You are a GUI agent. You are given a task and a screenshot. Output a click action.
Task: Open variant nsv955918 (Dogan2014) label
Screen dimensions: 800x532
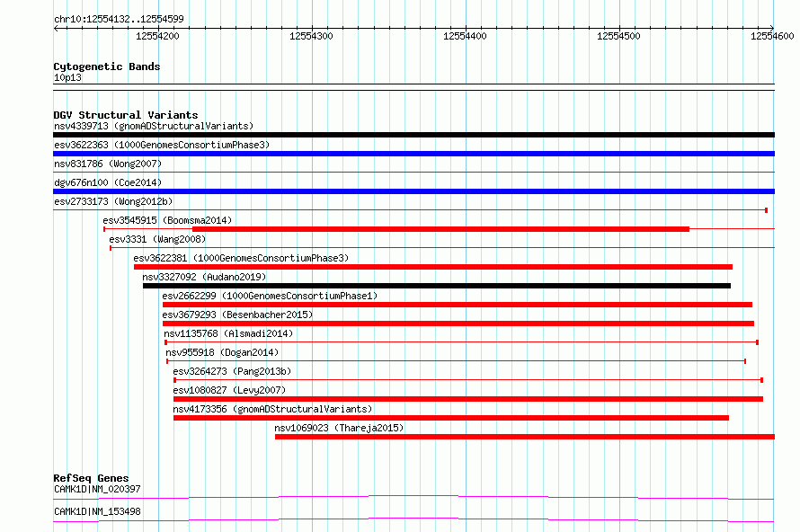click(222, 352)
